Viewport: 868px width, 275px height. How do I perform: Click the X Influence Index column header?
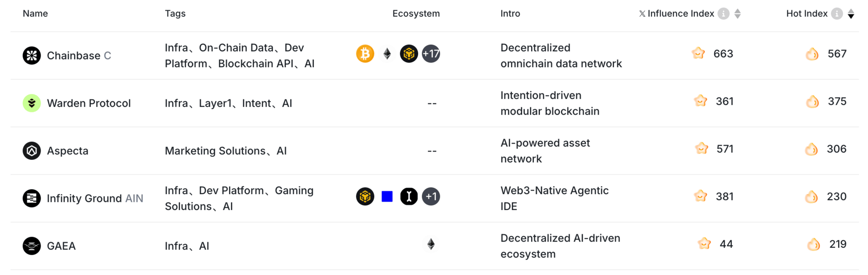[677, 14]
